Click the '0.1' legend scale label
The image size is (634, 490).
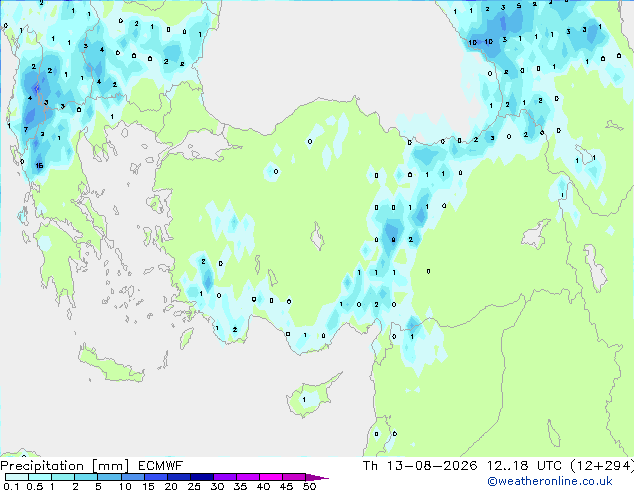click(11, 486)
